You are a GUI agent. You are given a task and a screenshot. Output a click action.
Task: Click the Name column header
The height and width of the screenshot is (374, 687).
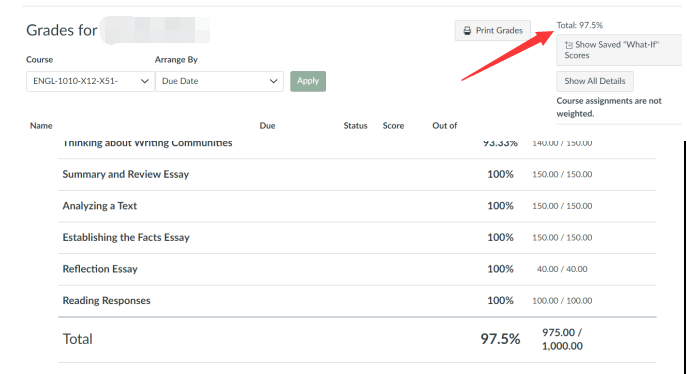click(41, 126)
